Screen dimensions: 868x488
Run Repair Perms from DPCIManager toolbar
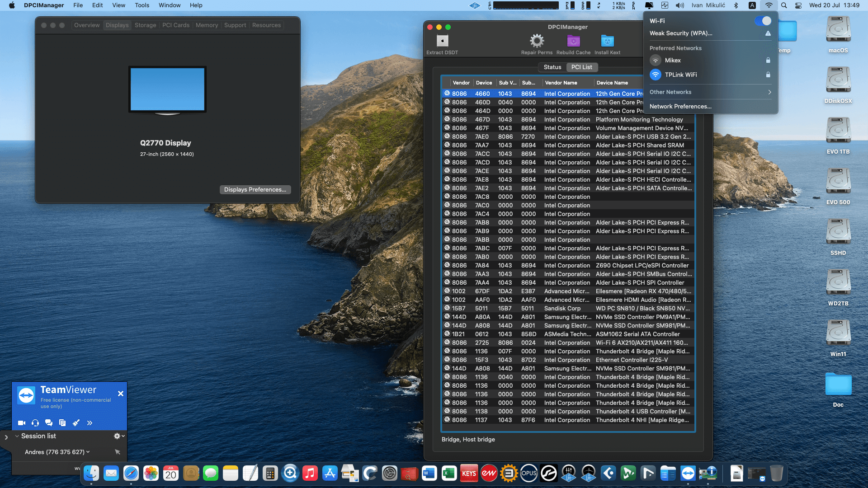[x=537, y=41]
